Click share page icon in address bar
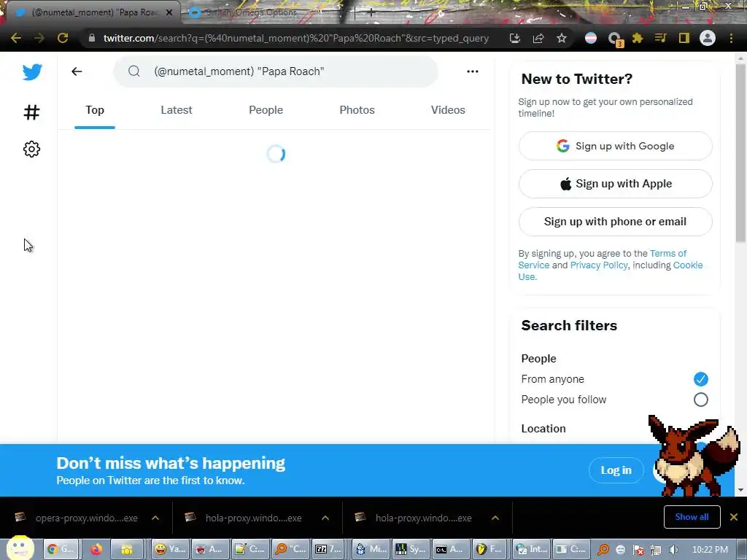Viewport: 747px width, 560px height. point(538,38)
